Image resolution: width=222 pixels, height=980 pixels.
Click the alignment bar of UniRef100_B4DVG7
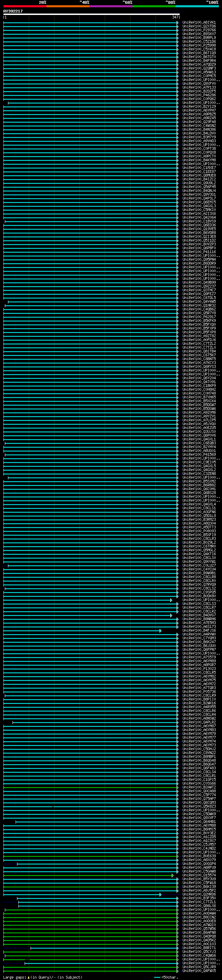pos(88,615)
